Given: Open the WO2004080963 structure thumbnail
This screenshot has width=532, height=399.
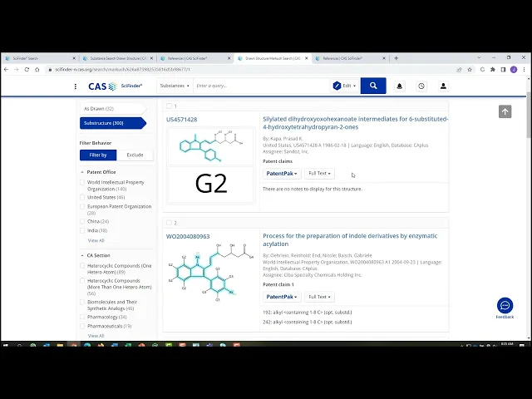Looking at the screenshot, I should click(210, 272).
